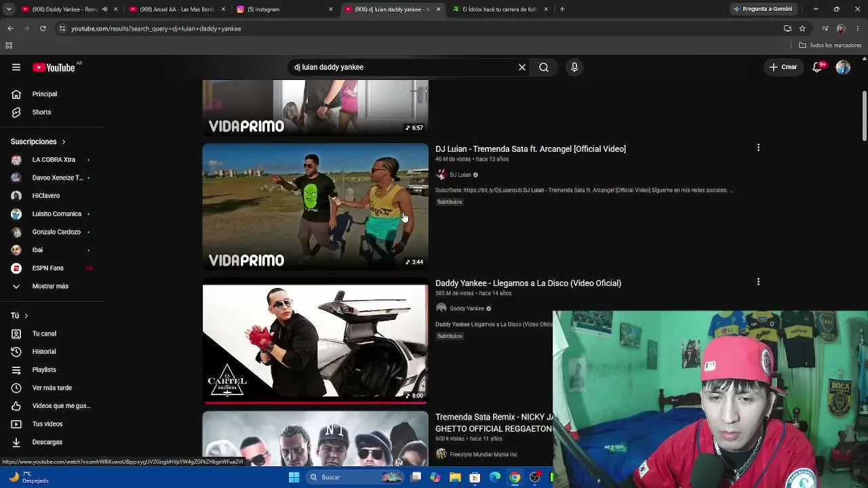Switch to the El Ídolo browser tab

pyautogui.click(x=500, y=9)
